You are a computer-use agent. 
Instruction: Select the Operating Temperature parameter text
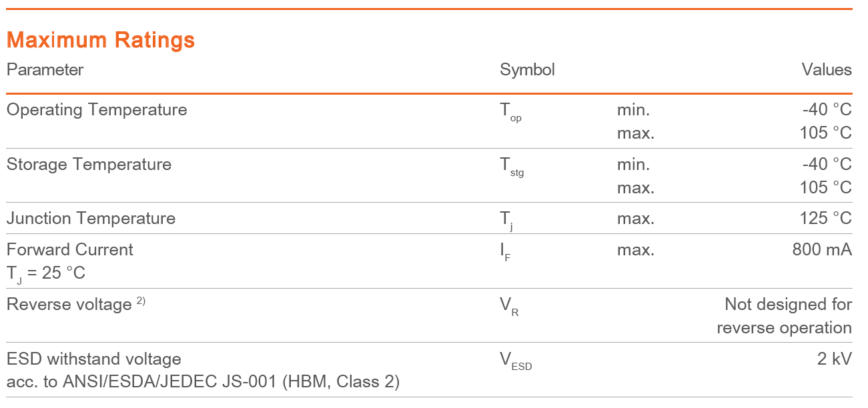(x=97, y=110)
